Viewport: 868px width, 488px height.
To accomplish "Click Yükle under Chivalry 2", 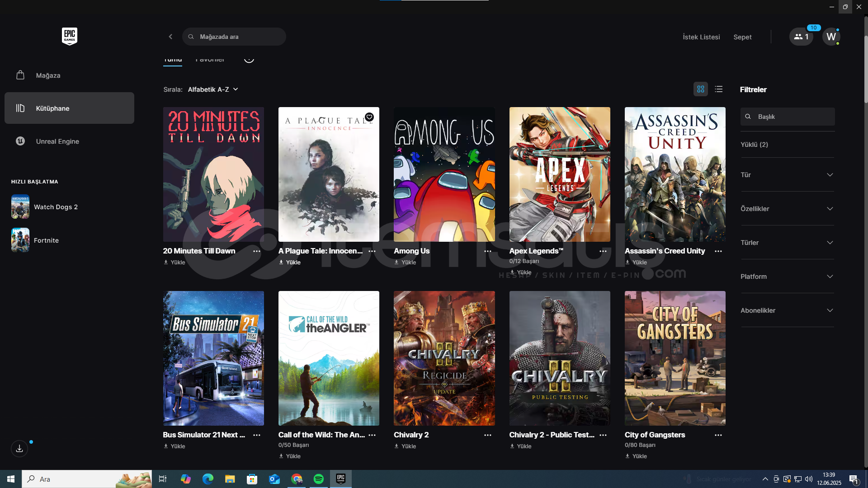I will point(405,446).
